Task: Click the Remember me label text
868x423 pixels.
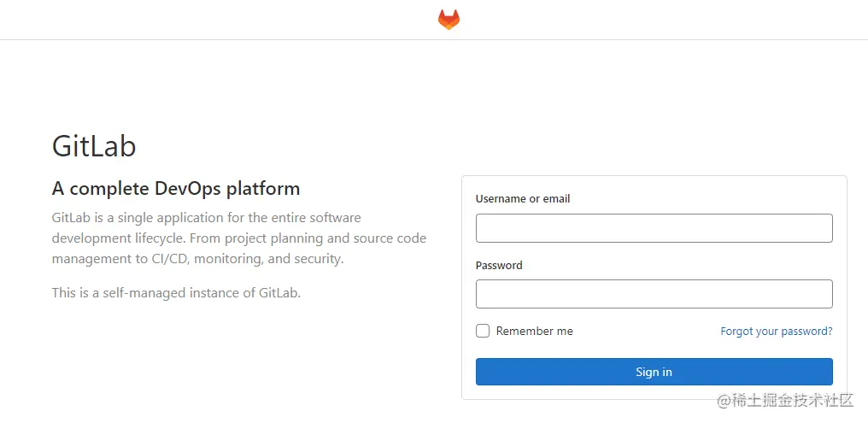Action: tap(534, 331)
